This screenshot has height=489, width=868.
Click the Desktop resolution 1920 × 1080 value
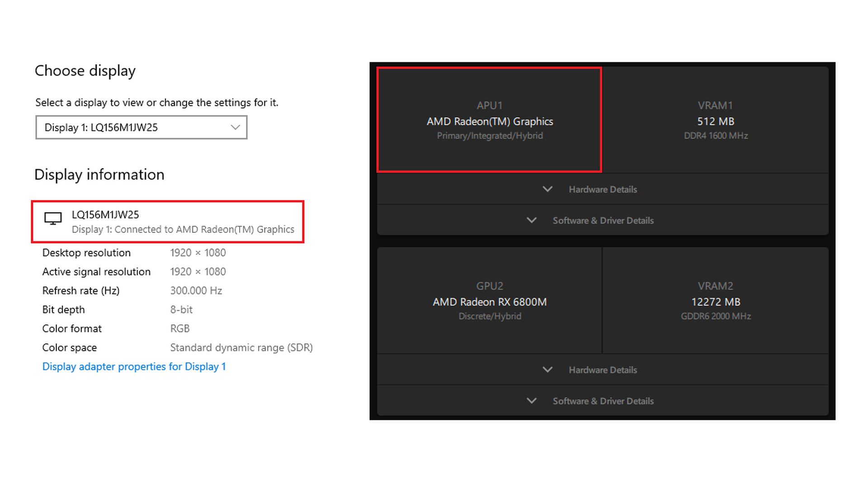(x=198, y=253)
